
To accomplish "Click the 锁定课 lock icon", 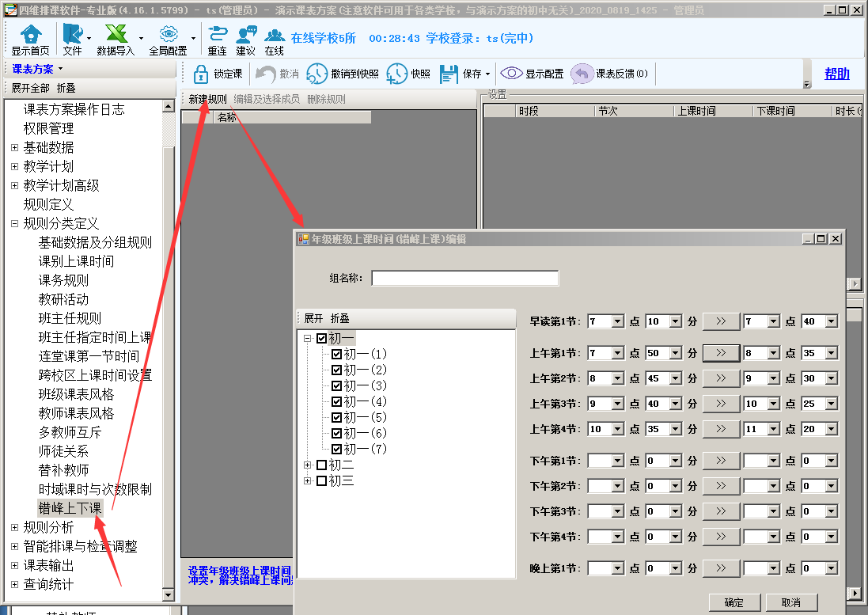I will click(201, 74).
